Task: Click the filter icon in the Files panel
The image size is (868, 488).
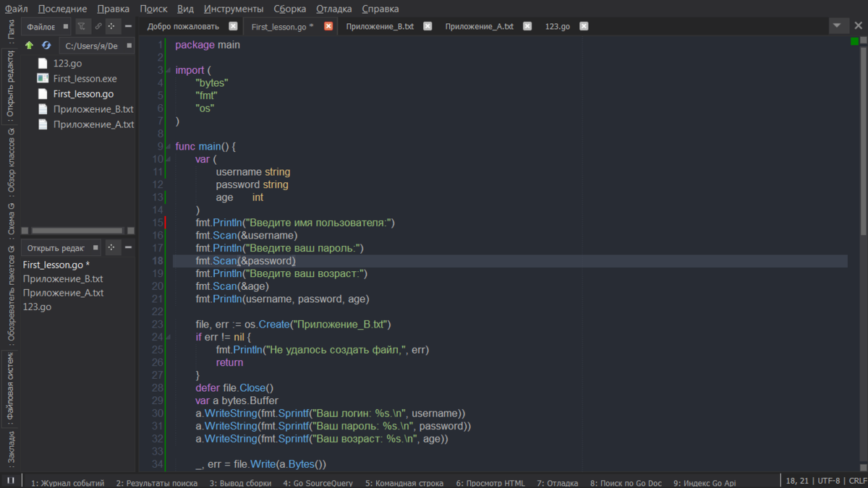Action: (80, 26)
